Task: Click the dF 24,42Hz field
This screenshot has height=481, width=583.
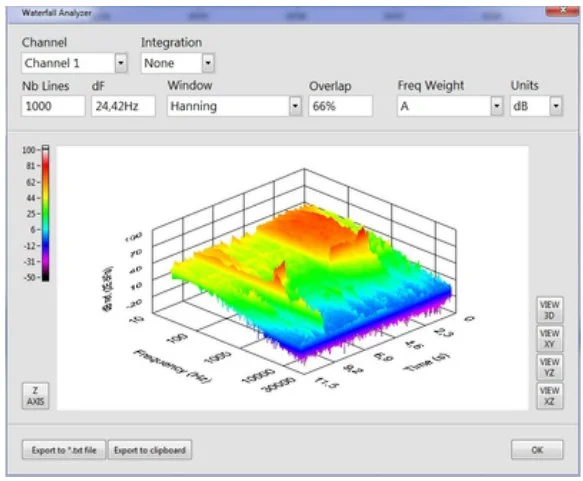Action: [x=123, y=106]
